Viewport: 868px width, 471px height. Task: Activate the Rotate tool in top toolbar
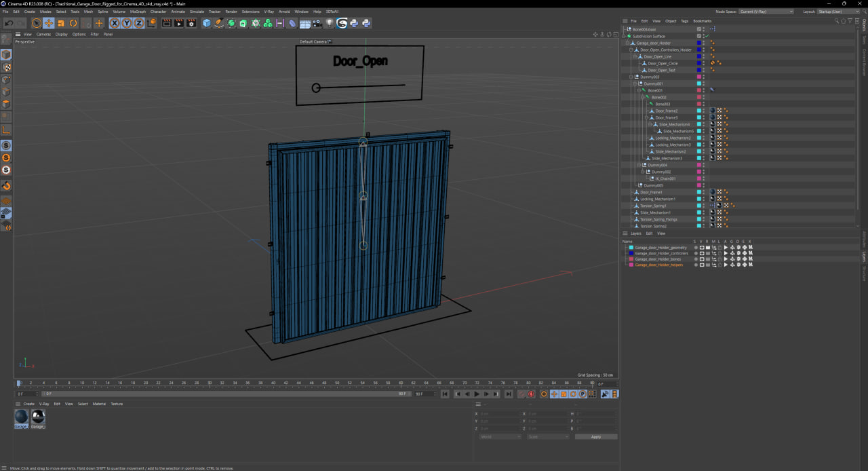click(73, 23)
